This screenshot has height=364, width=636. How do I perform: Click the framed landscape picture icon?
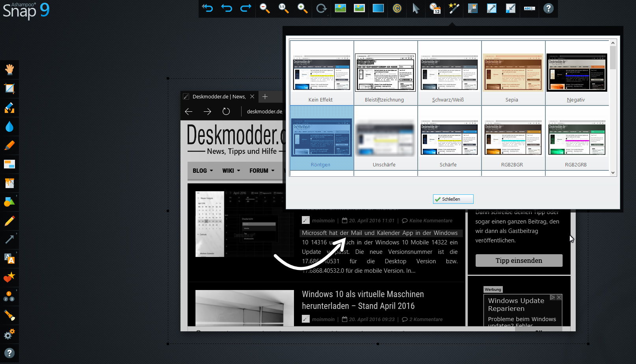point(359,8)
